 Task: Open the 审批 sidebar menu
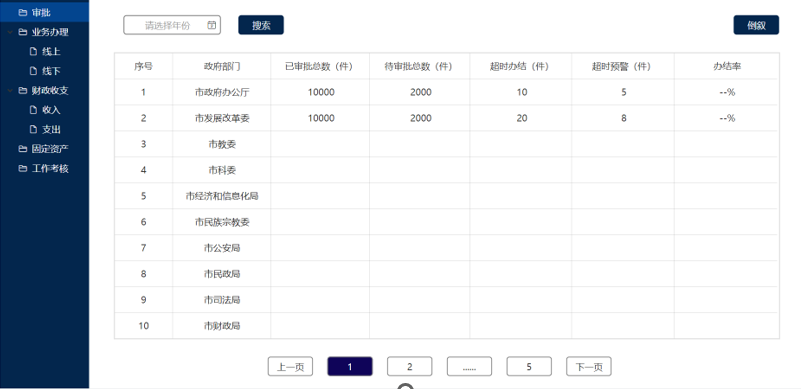(x=44, y=12)
